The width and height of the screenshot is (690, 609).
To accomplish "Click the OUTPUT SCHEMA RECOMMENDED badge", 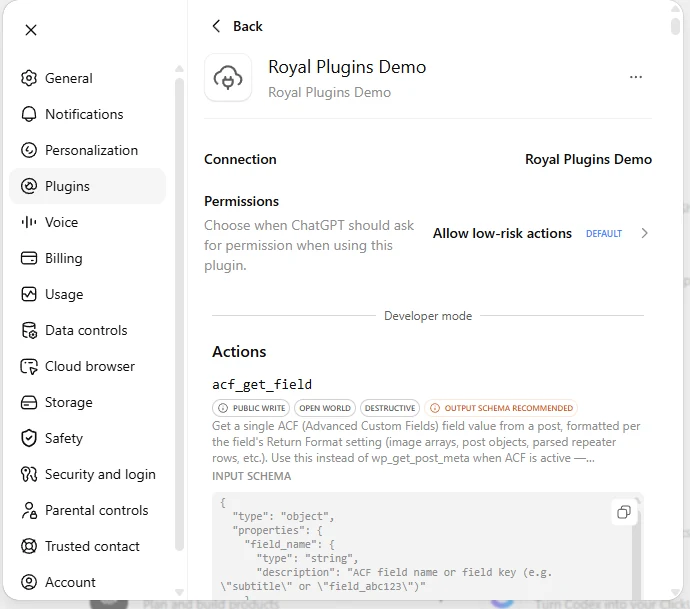I will 501,408.
